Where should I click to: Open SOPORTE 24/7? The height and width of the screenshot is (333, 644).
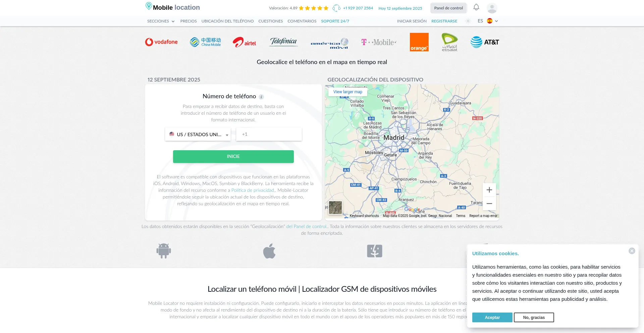click(x=335, y=21)
